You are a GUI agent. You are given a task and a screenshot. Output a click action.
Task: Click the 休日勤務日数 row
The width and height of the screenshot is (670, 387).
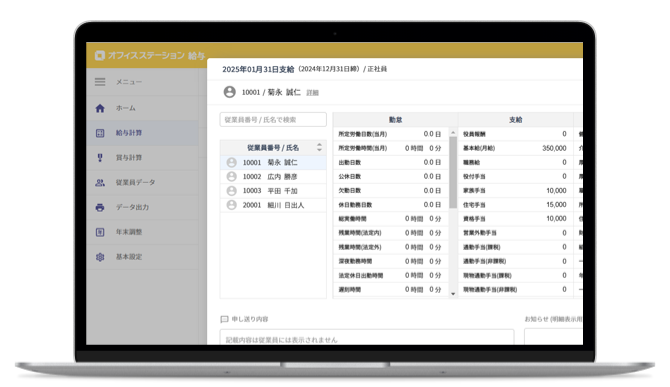391,205
